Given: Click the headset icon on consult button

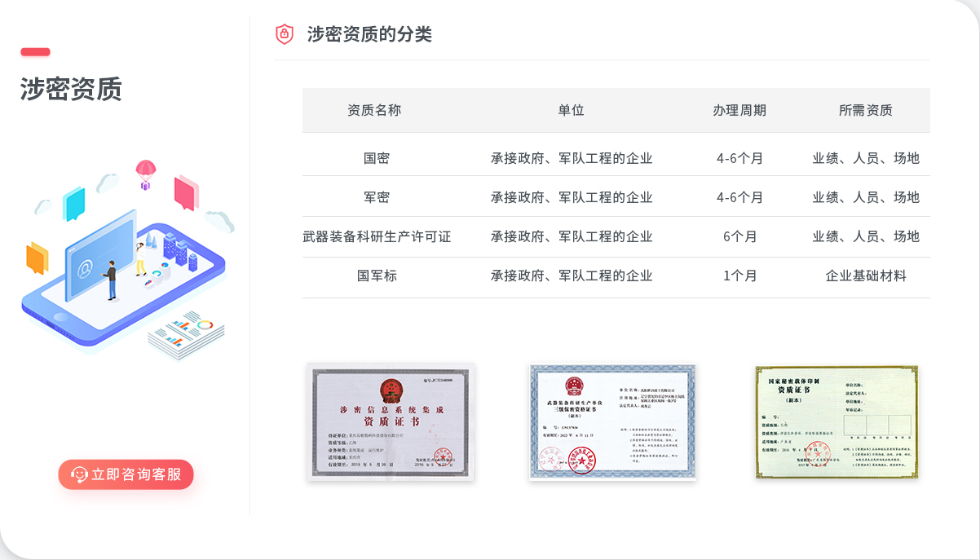Looking at the screenshot, I should pyautogui.click(x=78, y=474).
